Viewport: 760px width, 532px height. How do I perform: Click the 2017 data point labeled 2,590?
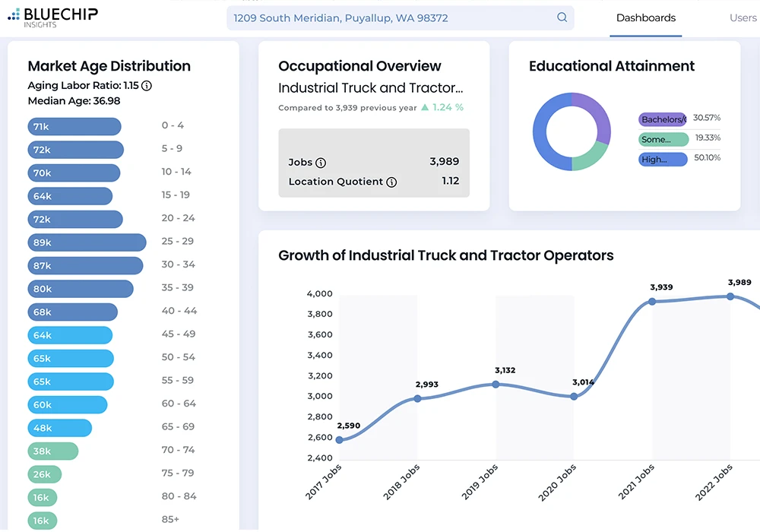[x=339, y=440]
